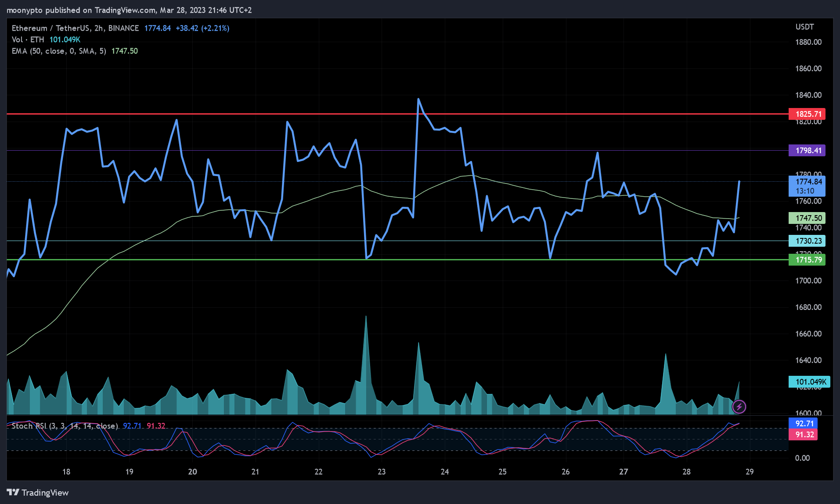Click the 1700.00 price axis tick
The height and width of the screenshot is (504, 840).
point(808,281)
